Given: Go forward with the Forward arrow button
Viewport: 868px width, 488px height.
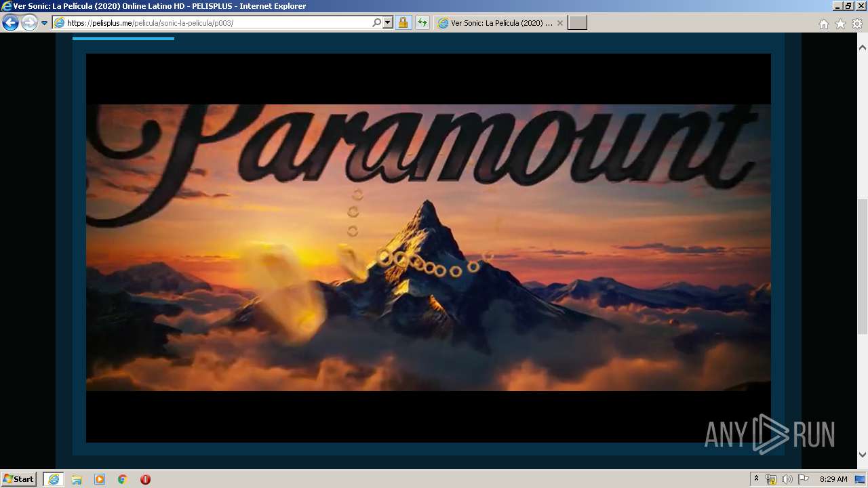Looking at the screenshot, I should click(x=29, y=22).
